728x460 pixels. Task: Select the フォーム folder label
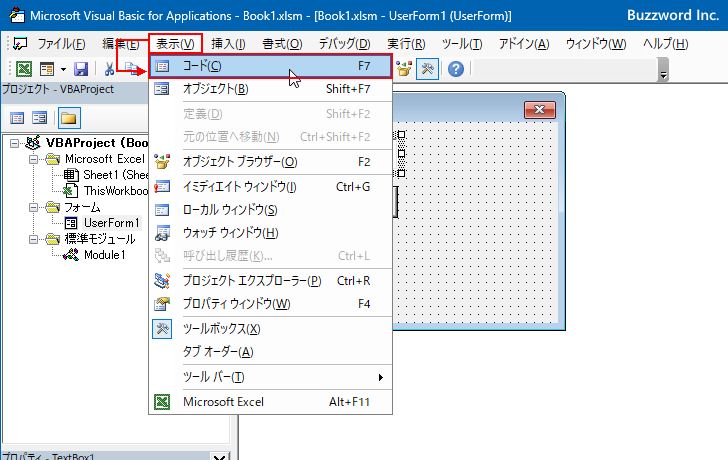(82, 207)
